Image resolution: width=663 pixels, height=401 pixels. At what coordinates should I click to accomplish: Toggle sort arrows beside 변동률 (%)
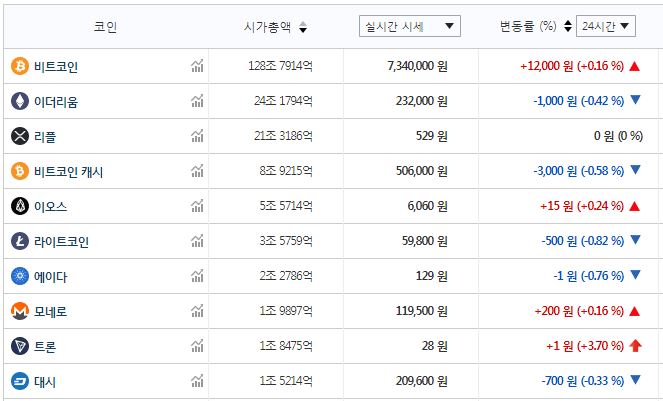568,27
